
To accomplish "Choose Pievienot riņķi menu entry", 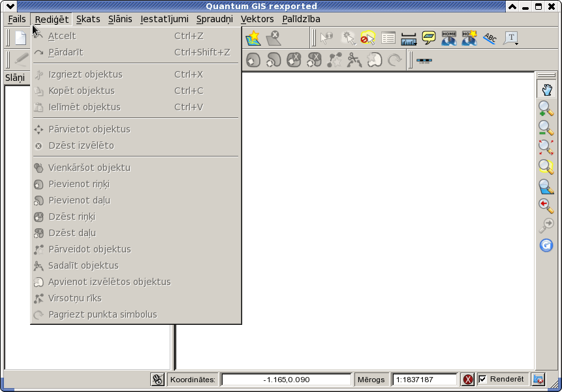I will pyautogui.click(x=136, y=184).
